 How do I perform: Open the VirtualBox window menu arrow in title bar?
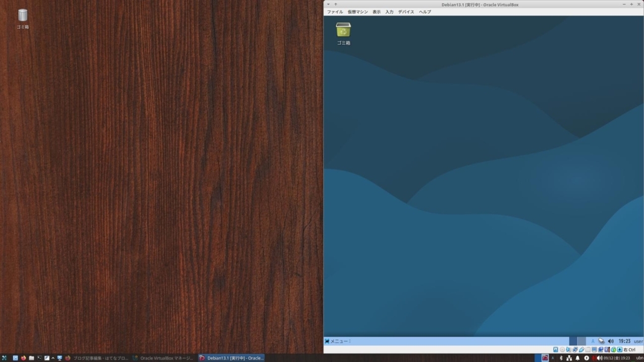click(328, 4)
